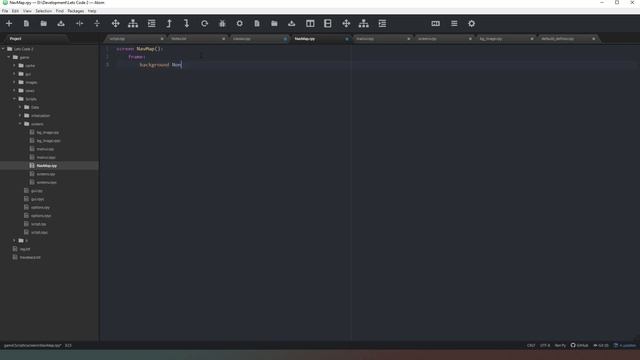Collapse the game folder chevron

(x=9, y=57)
